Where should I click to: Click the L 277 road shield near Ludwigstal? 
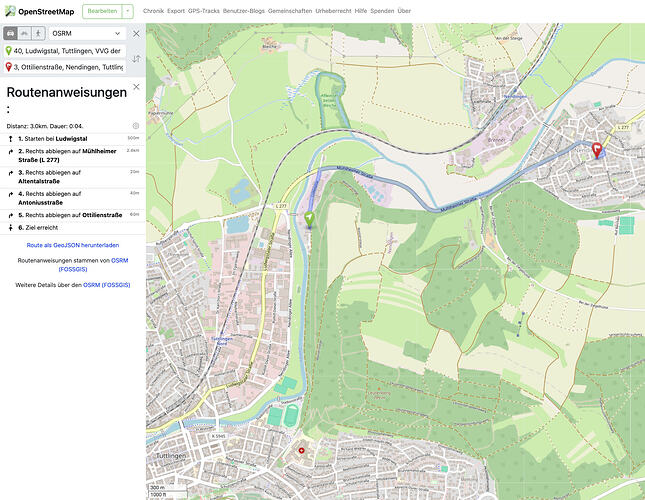[x=281, y=206]
